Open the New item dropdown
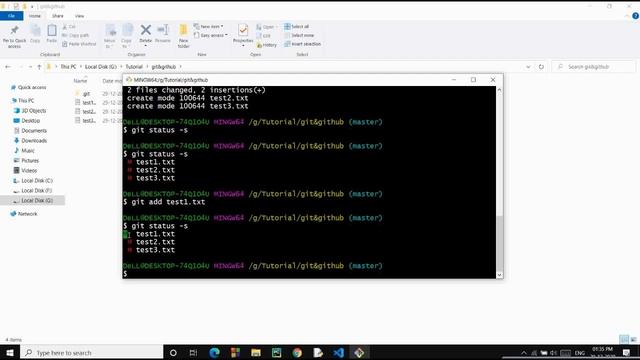This screenshot has height=360, width=640. (209, 27)
